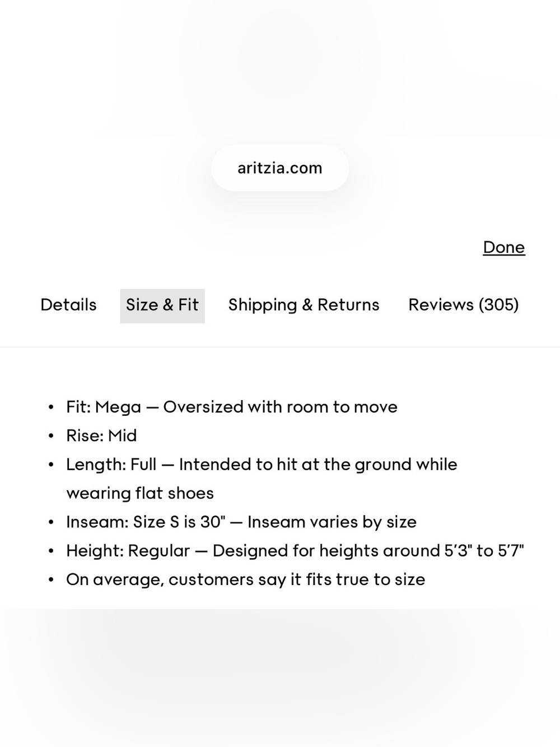Select the Size & Fit tab

162,305
